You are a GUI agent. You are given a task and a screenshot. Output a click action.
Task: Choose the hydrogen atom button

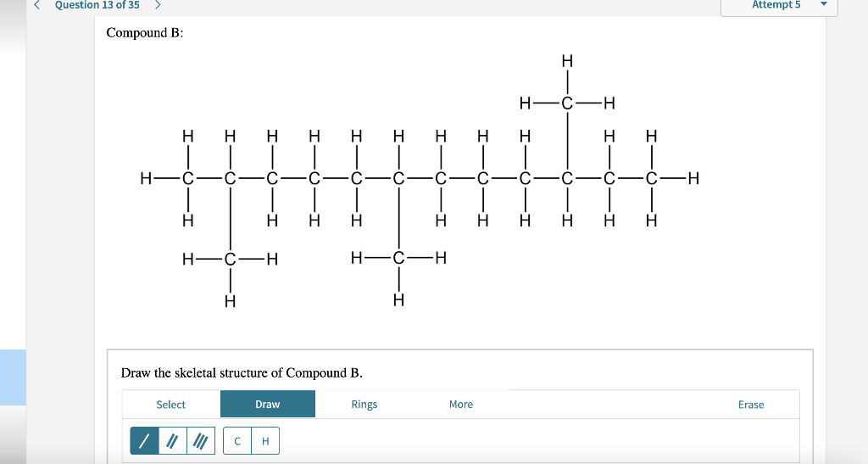tap(265, 441)
